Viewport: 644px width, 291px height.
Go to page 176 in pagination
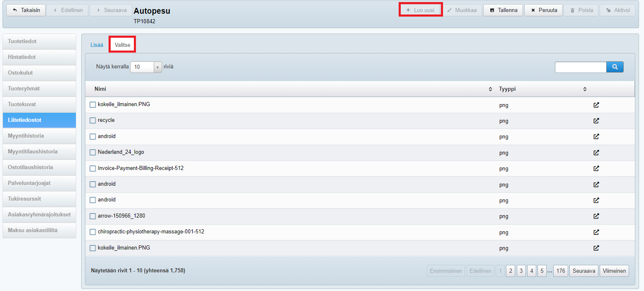(560, 271)
